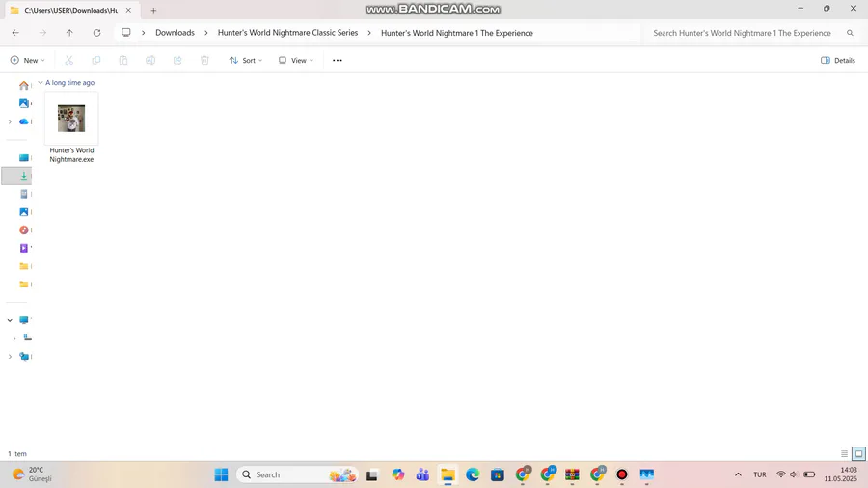Click the Rename icon in toolbar
This screenshot has height=488, width=868.
[x=150, y=60]
